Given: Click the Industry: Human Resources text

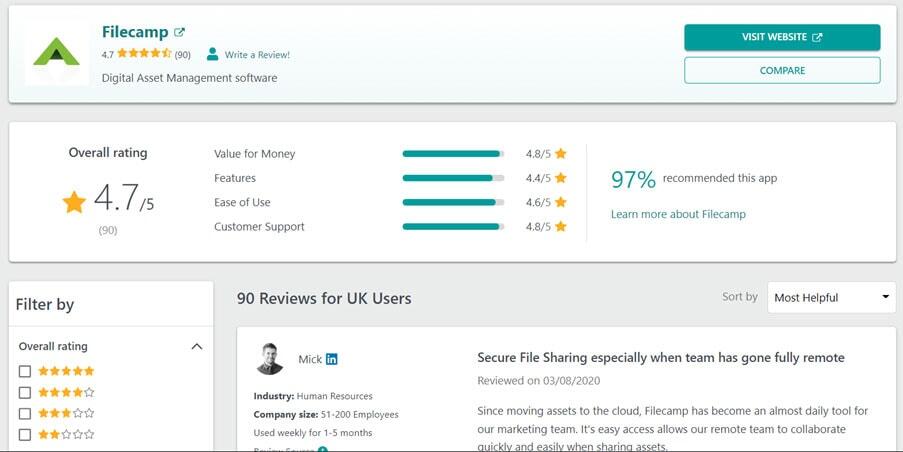Looking at the screenshot, I should coord(313,396).
